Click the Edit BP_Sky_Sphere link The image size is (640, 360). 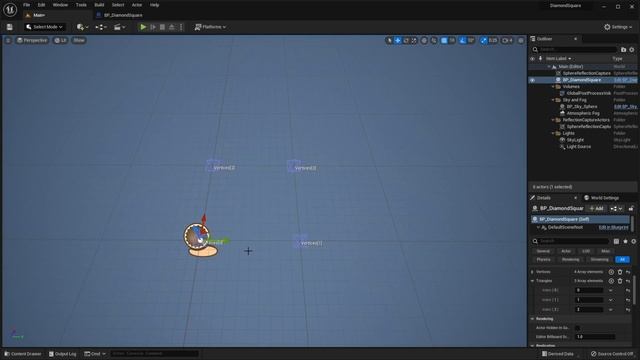(x=625, y=107)
